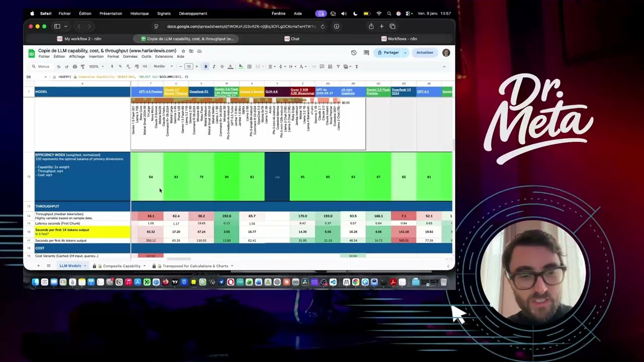This screenshot has height=362, width=644.
Task: Open Historique in macOS menu bar
Action: tap(139, 14)
